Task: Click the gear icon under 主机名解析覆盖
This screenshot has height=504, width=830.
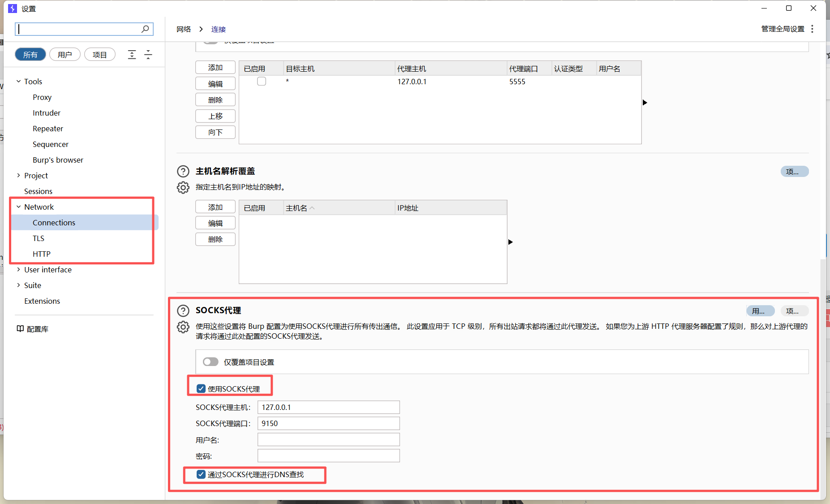Action: (183, 187)
